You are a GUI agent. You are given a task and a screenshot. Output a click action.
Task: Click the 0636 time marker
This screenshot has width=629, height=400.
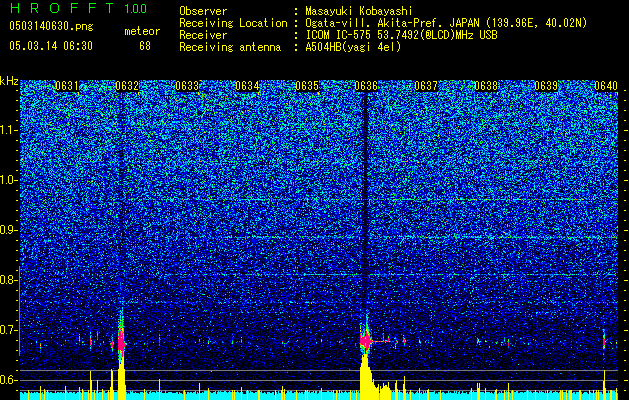tap(366, 86)
